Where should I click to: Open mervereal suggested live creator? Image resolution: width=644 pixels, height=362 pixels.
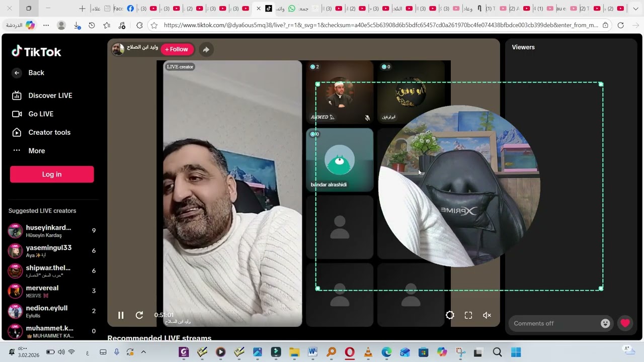(x=52, y=291)
